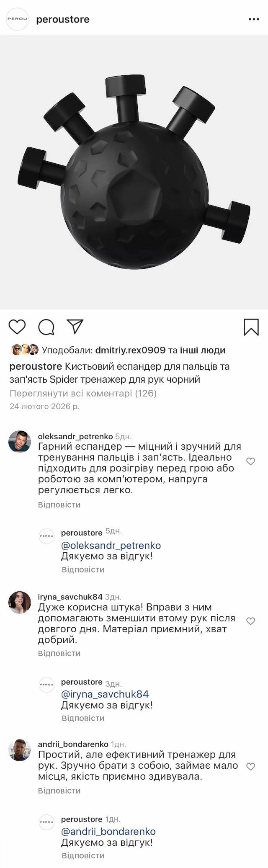
Task: Open the black Spider expander product image
Action: click(134, 172)
